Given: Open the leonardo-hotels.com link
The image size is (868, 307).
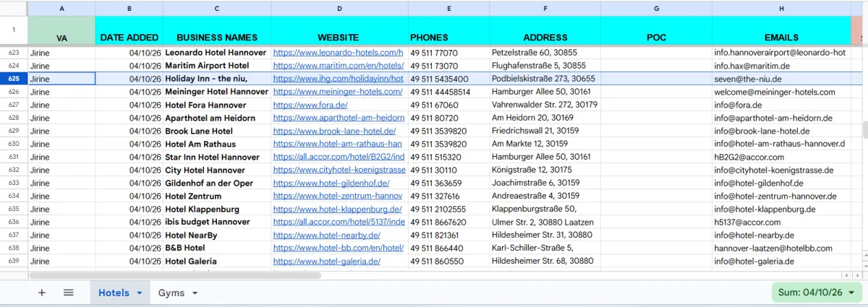Looking at the screenshot, I should (x=338, y=53).
